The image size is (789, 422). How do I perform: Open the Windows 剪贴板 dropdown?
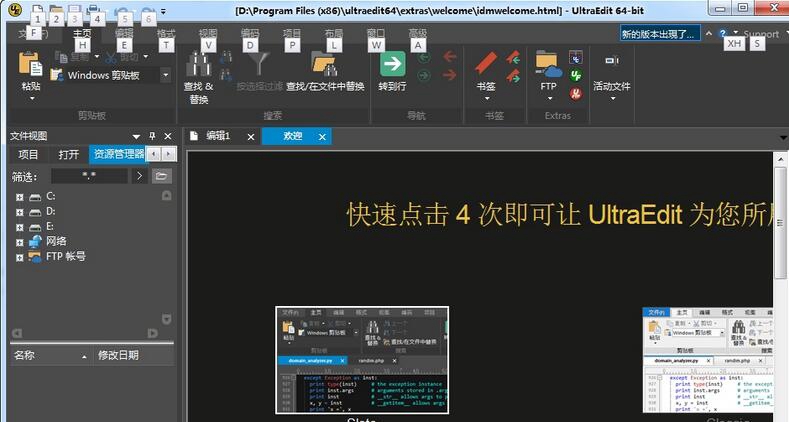pos(166,75)
